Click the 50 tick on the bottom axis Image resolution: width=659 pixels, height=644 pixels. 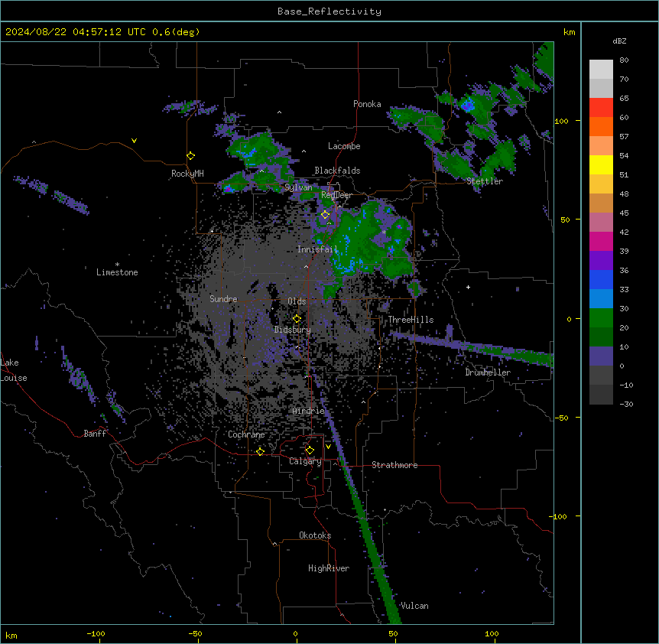394,633
